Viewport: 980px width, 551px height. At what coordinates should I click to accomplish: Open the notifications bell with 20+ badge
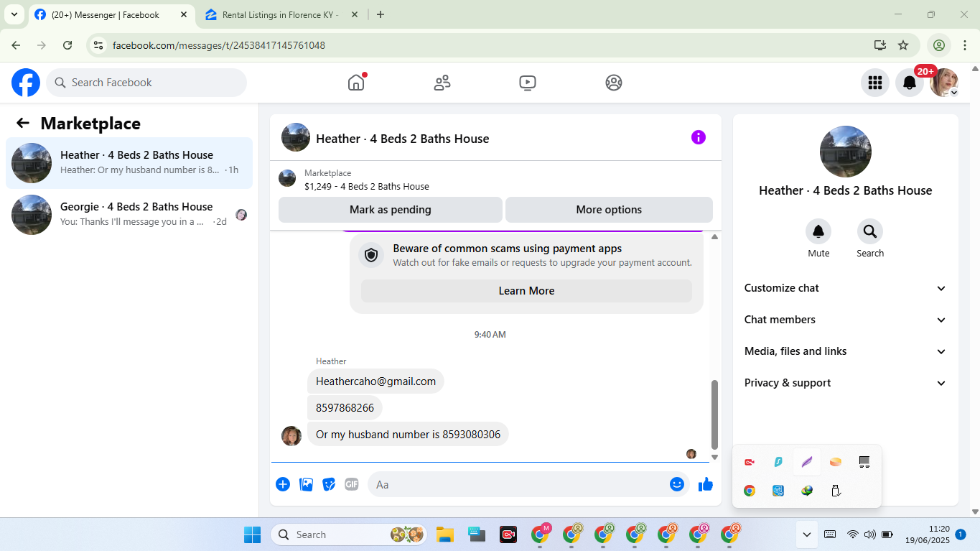click(910, 83)
